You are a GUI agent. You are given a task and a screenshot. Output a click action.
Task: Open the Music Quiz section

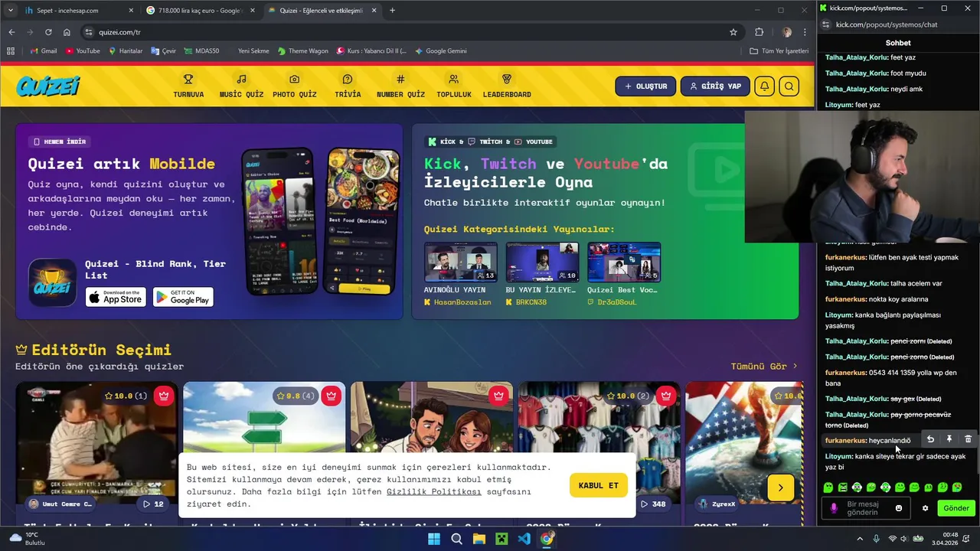[241, 86]
